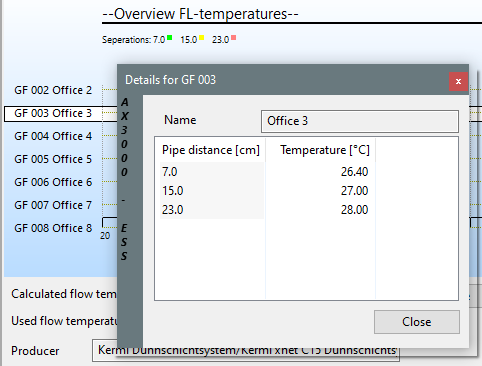Close the Details for GF 003 dialog
482x366 pixels.
point(458,81)
